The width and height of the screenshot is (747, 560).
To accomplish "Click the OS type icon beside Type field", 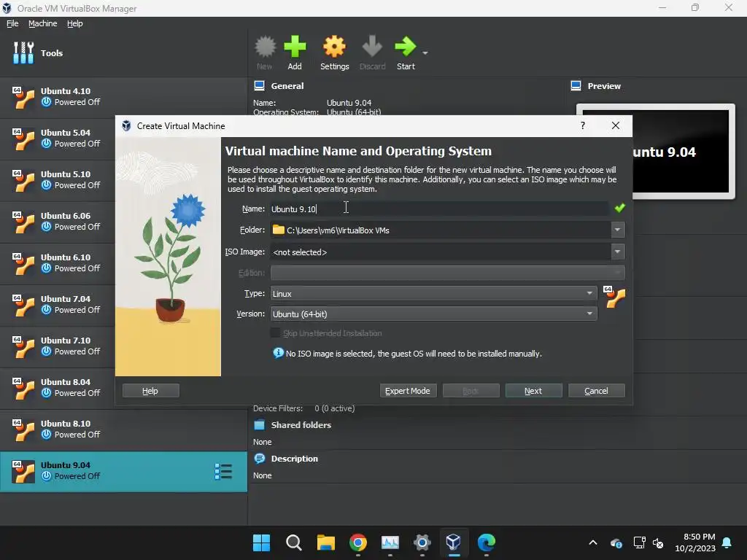I will click(614, 297).
